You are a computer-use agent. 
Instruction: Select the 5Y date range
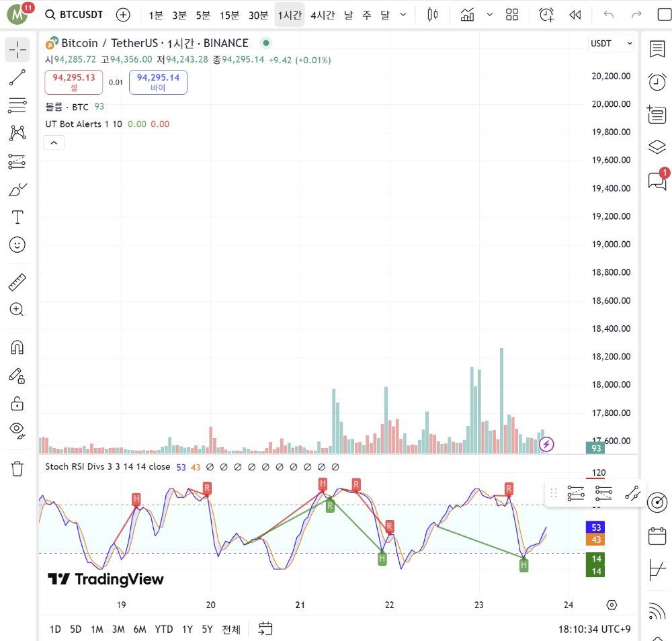pyautogui.click(x=208, y=629)
